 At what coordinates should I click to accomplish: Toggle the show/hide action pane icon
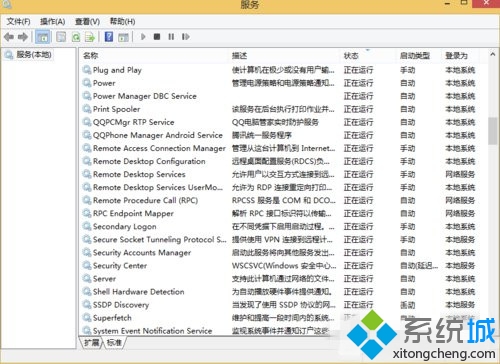(123, 37)
